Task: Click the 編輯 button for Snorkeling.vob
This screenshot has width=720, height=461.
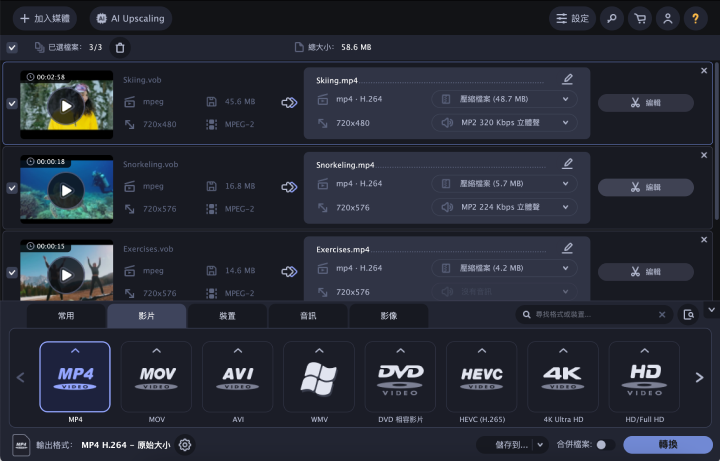Action: tap(646, 187)
